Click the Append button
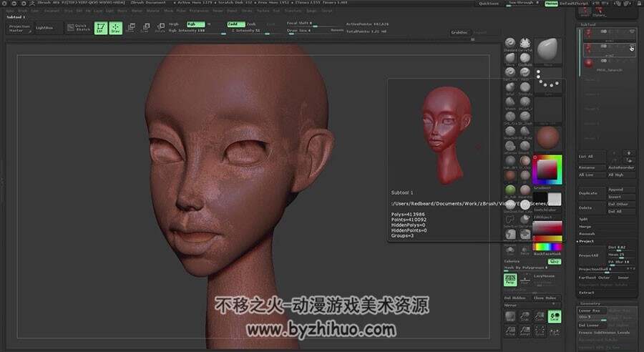644x352 pixels. tap(621, 190)
